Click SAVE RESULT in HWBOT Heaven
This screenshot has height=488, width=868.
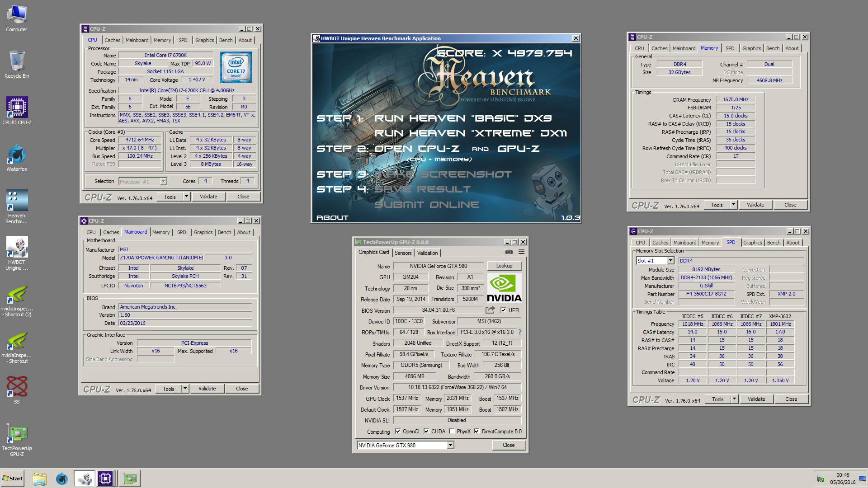423,189
